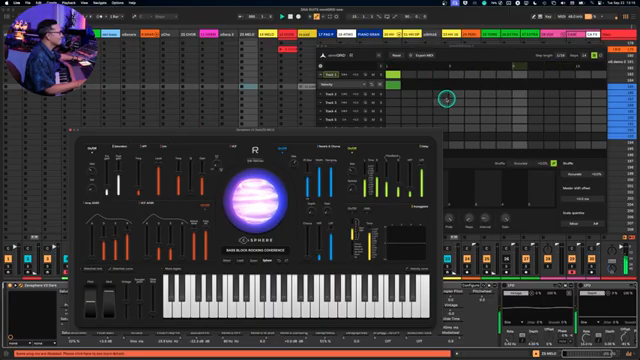Click the first lit green step of Track 1
The height and width of the screenshot is (360, 640).
click(393, 75)
